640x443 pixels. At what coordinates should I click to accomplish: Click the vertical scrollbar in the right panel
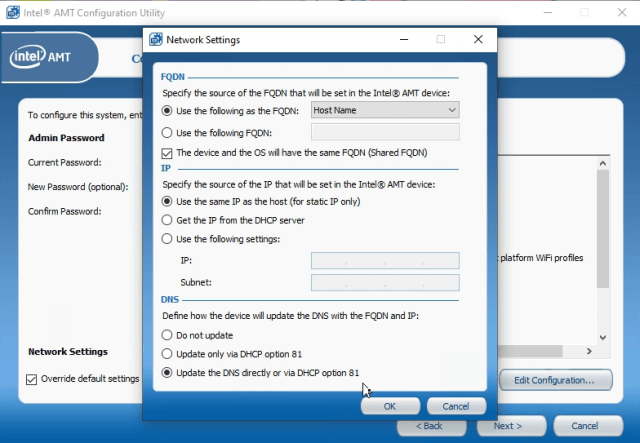coord(603,229)
